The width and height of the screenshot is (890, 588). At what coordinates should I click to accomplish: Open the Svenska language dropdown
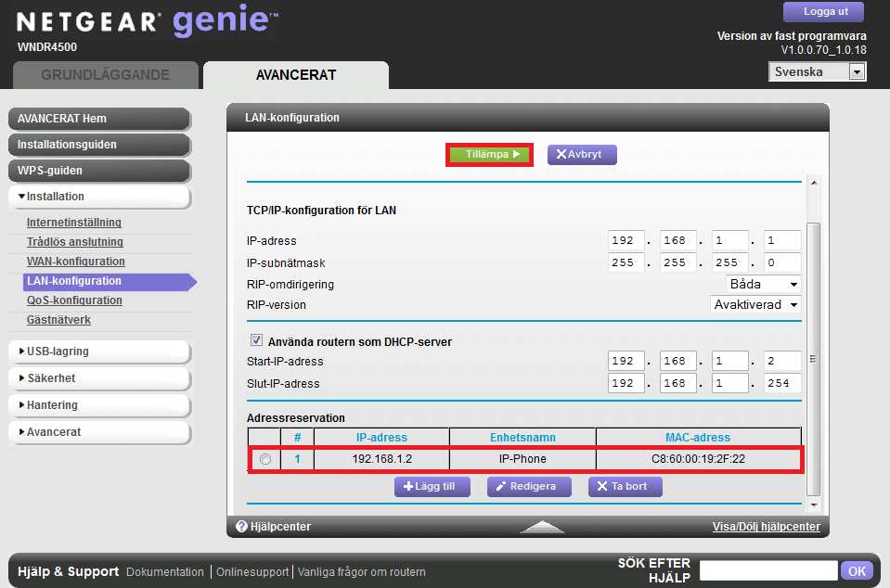pyautogui.click(x=818, y=72)
